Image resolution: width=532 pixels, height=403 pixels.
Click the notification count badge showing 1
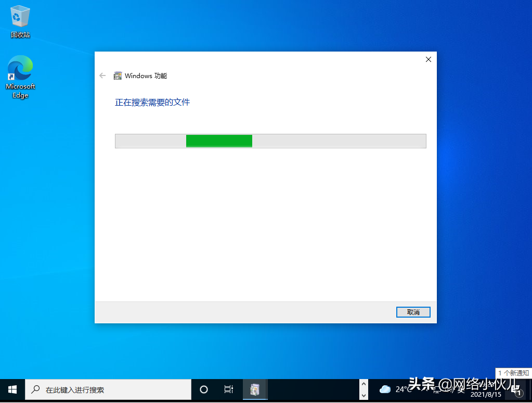click(x=519, y=394)
